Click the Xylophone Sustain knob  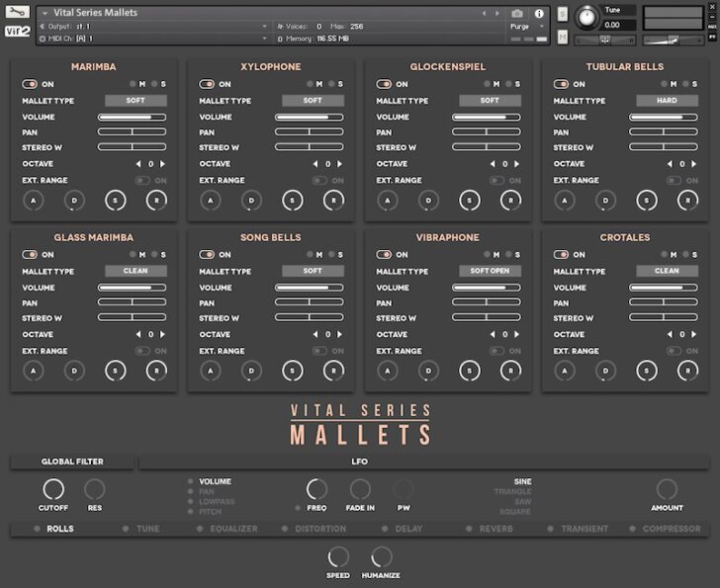click(x=293, y=201)
